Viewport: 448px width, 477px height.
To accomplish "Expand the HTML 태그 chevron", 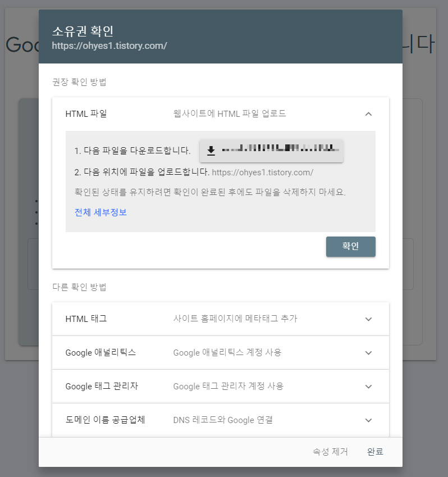I will tap(368, 319).
